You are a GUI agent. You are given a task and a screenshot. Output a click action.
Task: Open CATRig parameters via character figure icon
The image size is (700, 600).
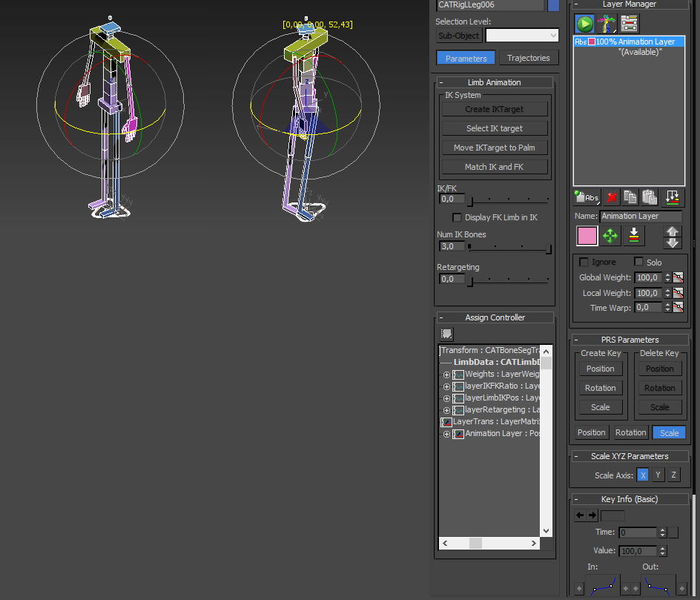[605, 23]
